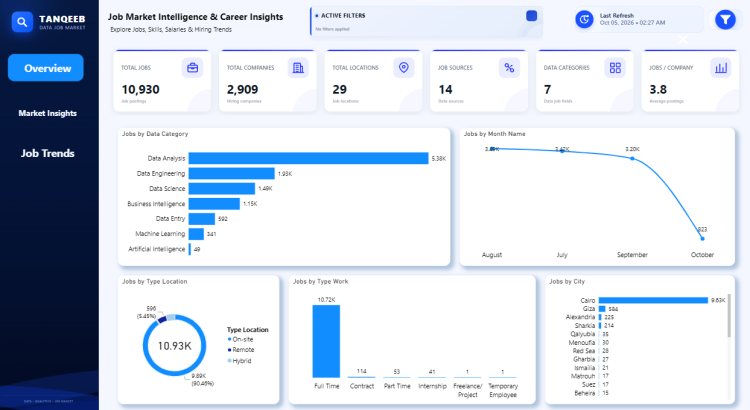Screen dimensions: 750x410
Task: Click the August month label
Action: [x=492, y=255]
